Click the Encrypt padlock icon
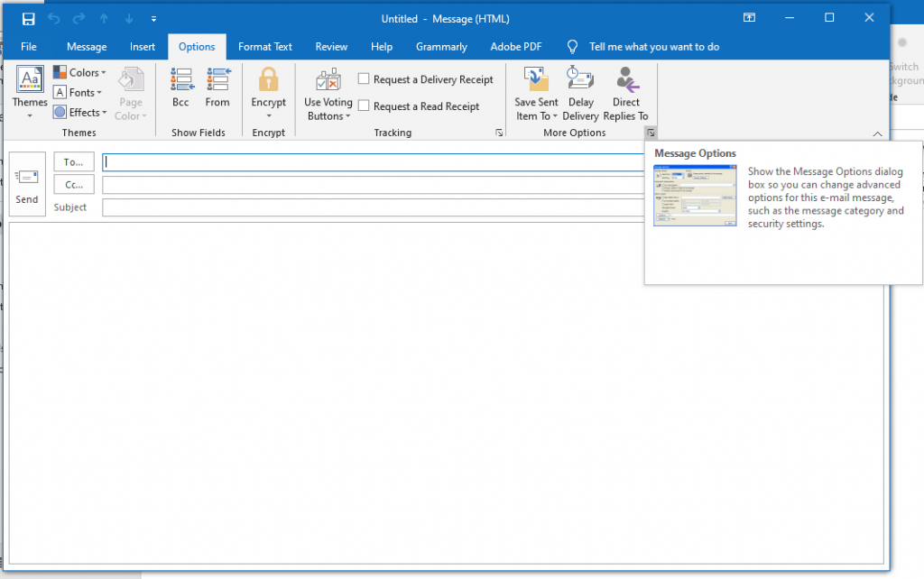 click(269, 79)
